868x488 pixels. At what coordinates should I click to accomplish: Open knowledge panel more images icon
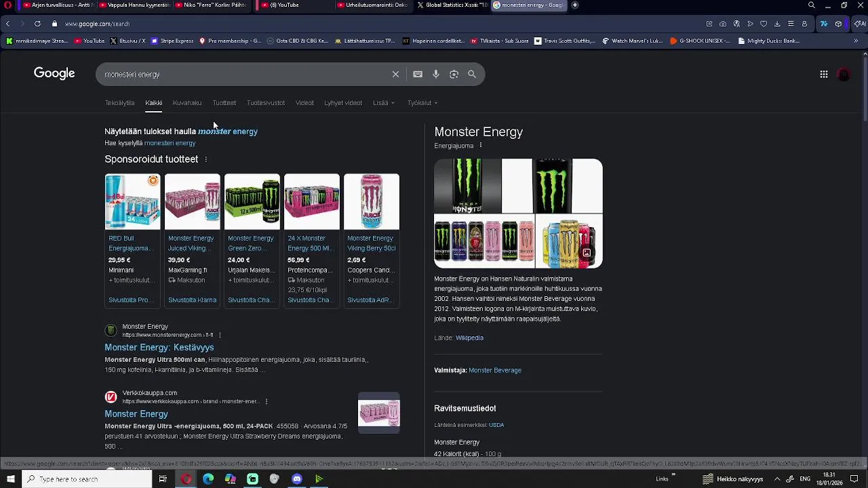pos(587,253)
